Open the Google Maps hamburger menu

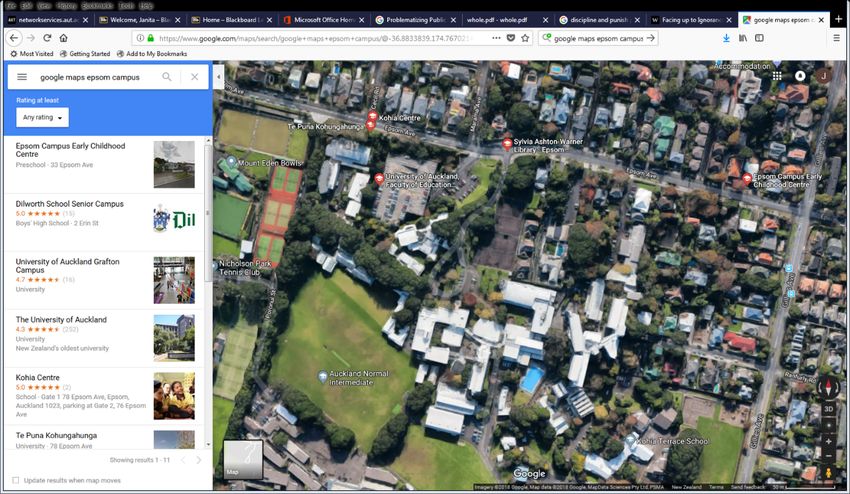pyautogui.click(x=22, y=77)
